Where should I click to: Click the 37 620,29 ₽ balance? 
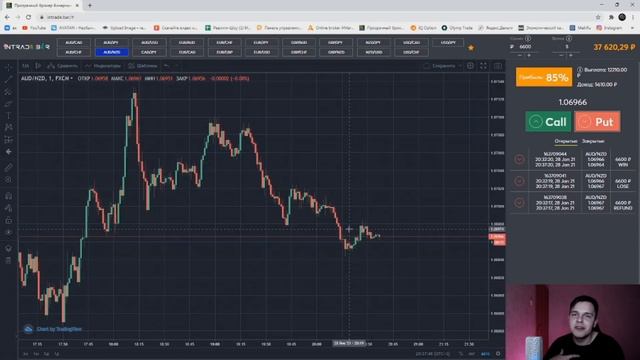[x=614, y=47]
